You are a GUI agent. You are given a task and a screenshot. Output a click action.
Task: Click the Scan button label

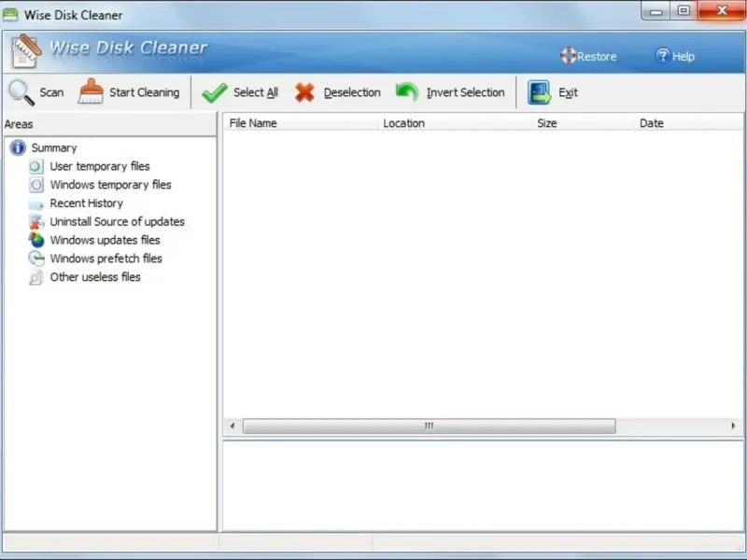click(x=51, y=92)
